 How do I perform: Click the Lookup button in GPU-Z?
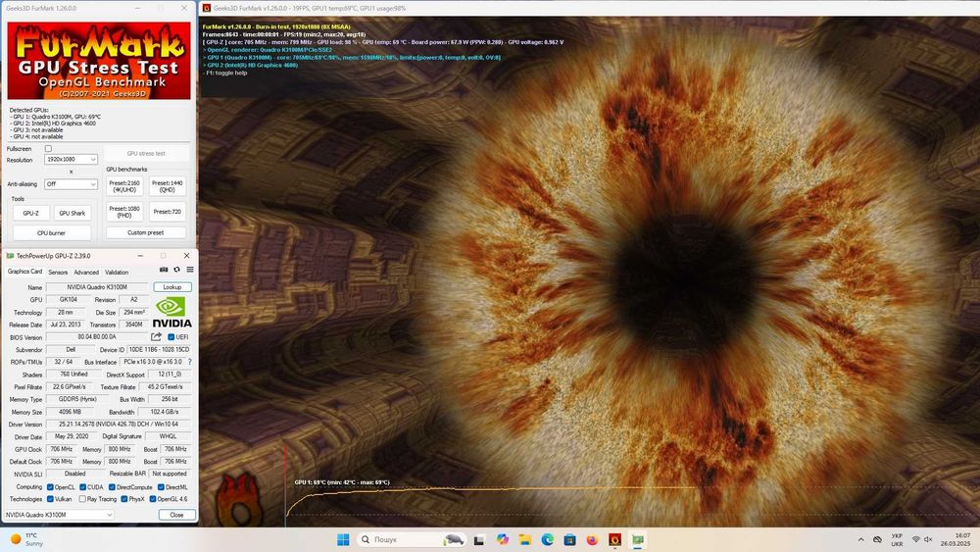(172, 287)
